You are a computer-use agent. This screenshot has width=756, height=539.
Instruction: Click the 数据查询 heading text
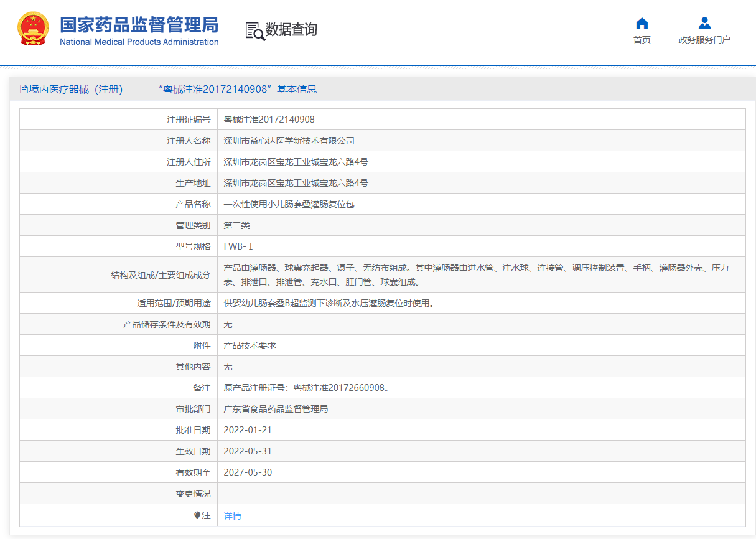[x=291, y=29]
